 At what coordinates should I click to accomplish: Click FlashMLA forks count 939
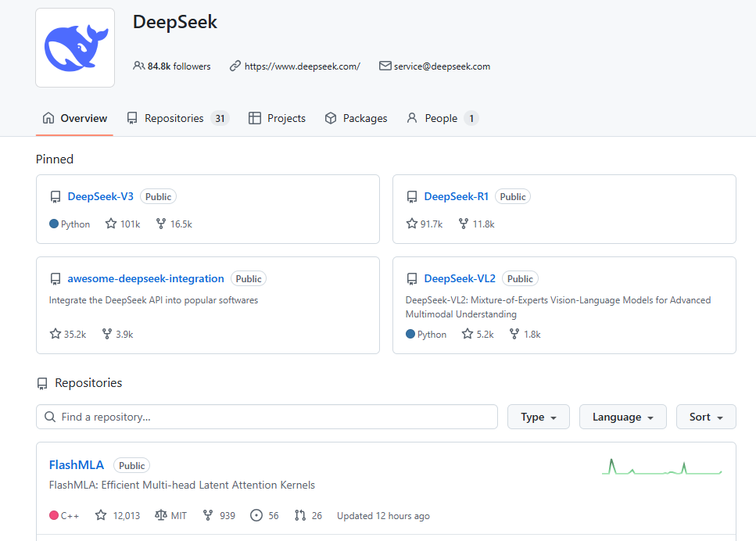tap(219, 515)
